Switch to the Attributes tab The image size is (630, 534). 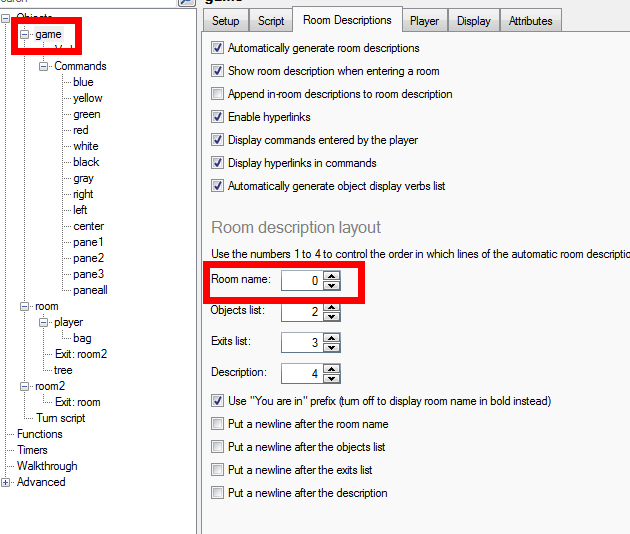pyautogui.click(x=530, y=20)
